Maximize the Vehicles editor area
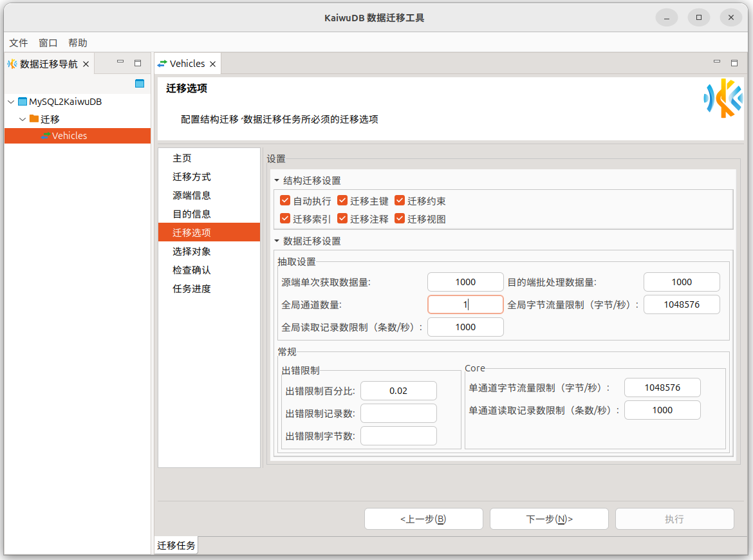The width and height of the screenshot is (753, 560). point(734,63)
